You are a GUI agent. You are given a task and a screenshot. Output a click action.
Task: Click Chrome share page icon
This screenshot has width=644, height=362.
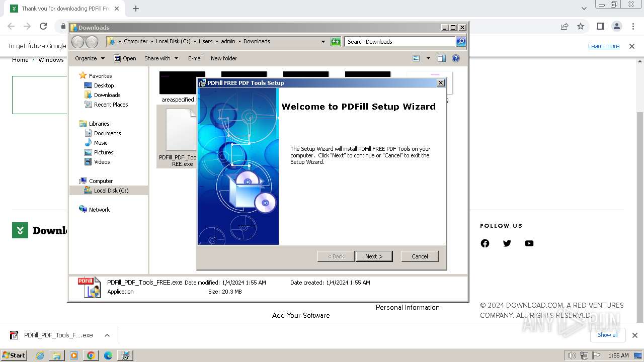pyautogui.click(x=565, y=26)
